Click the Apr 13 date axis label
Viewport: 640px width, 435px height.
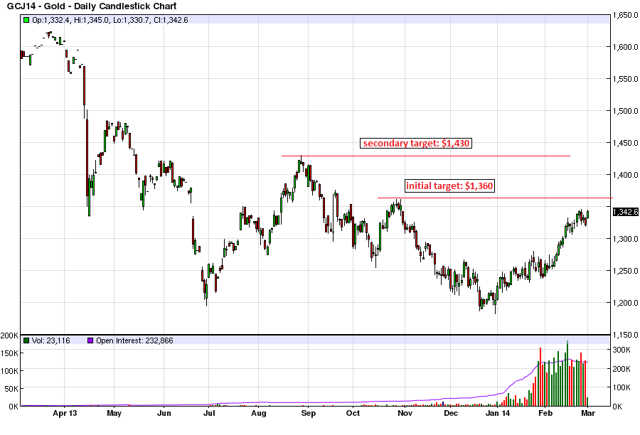click(64, 413)
